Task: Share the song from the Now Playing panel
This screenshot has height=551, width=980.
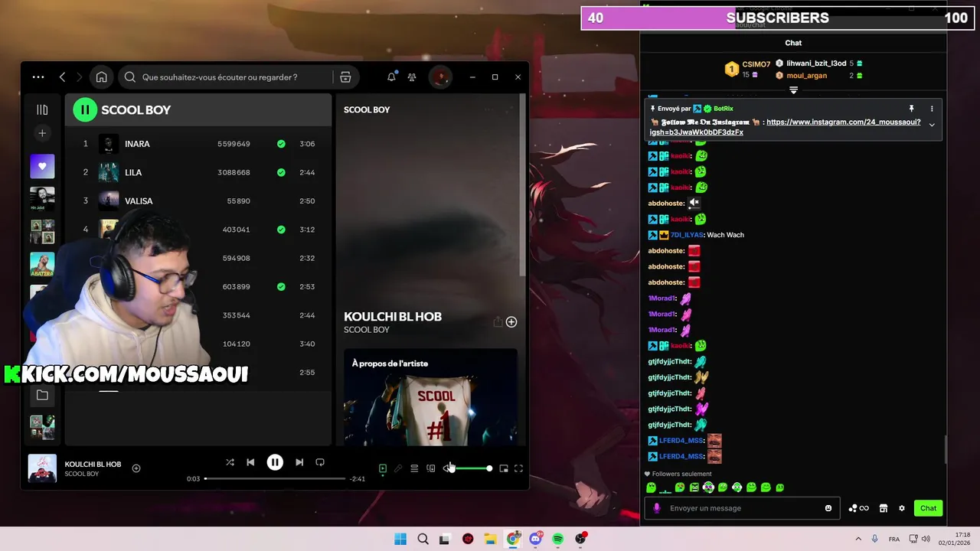Action: (x=498, y=322)
